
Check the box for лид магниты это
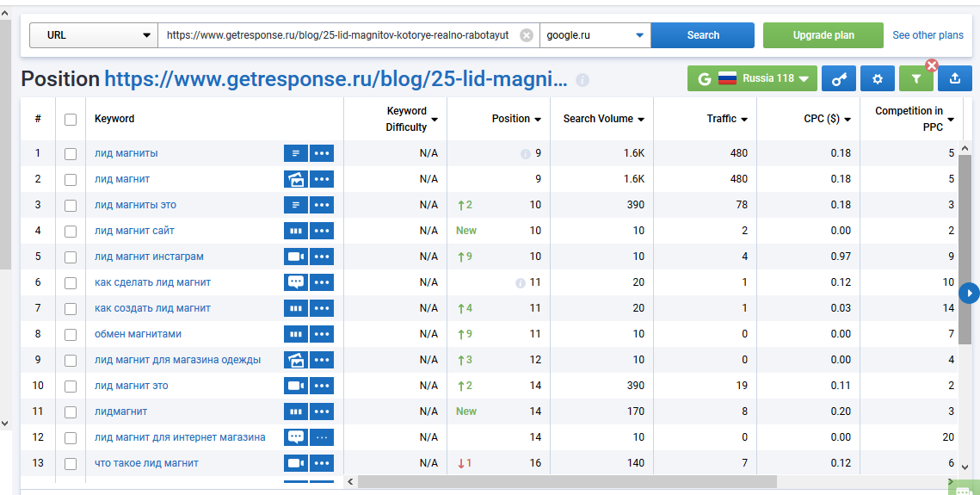coord(71,206)
